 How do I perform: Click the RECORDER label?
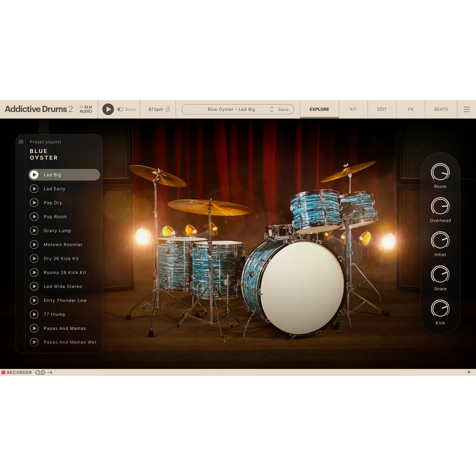[19, 373]
